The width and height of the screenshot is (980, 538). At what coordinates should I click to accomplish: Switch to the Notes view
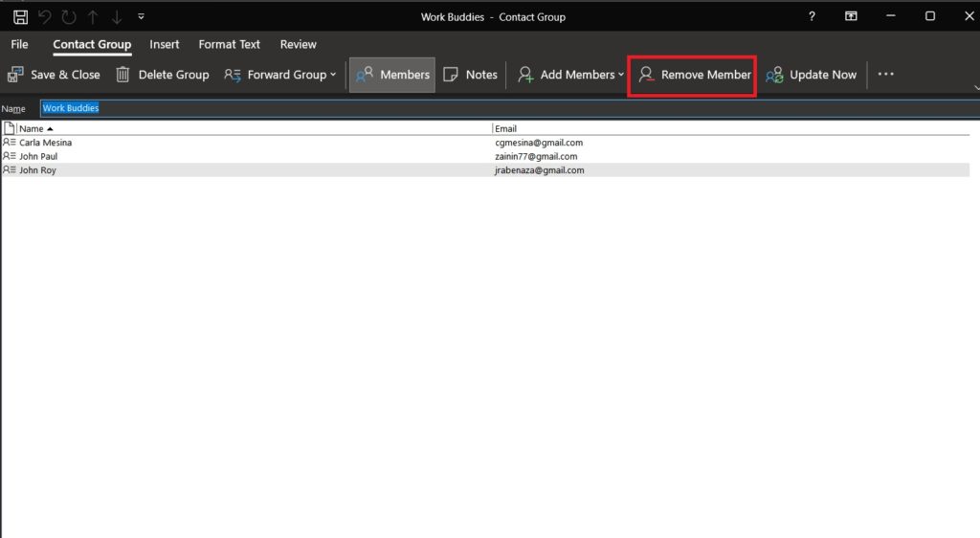(x=471, y=75)
